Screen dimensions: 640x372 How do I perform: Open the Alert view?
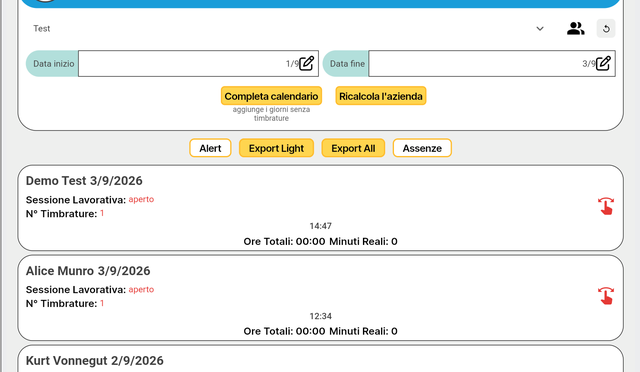point(210,148)
